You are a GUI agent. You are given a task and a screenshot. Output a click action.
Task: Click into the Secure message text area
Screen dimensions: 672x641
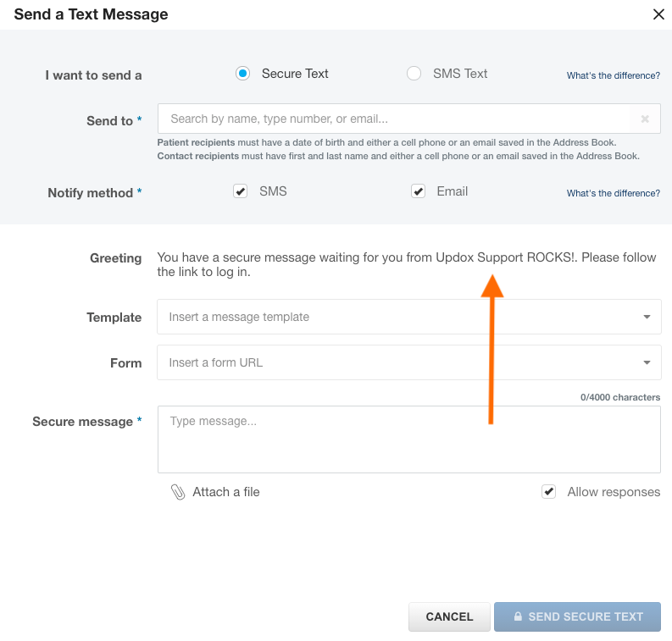click(408, 439)
